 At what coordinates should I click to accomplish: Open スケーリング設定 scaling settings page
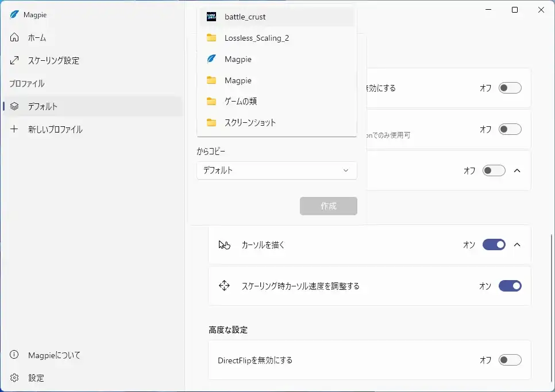[x=53, y=61]
